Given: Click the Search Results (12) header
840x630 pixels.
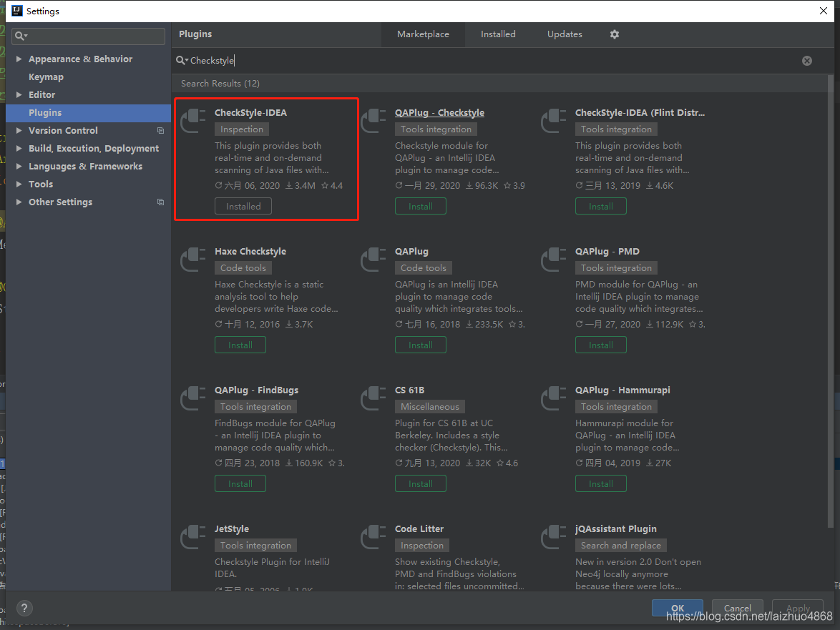Looking at the screenshot, I should pos(220,84).
